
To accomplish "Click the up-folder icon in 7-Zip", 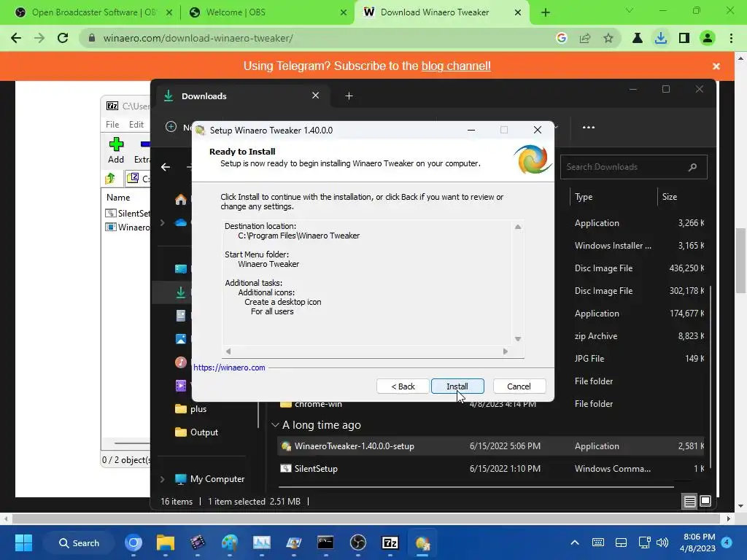I will coord(110,179).
